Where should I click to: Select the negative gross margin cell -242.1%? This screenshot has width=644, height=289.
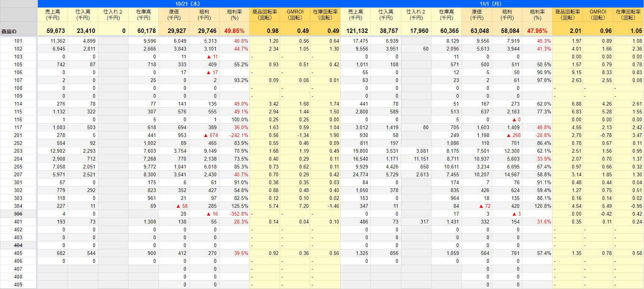point(239,135)
